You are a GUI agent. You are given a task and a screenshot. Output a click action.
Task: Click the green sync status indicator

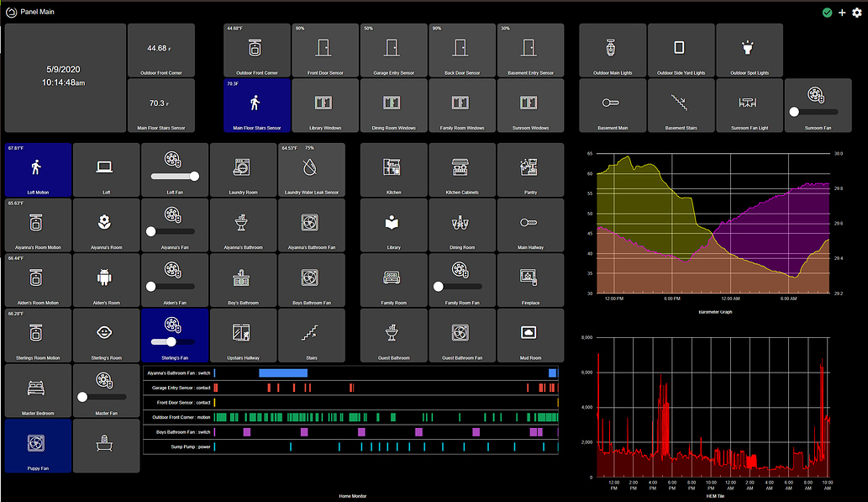pos(827,12)
